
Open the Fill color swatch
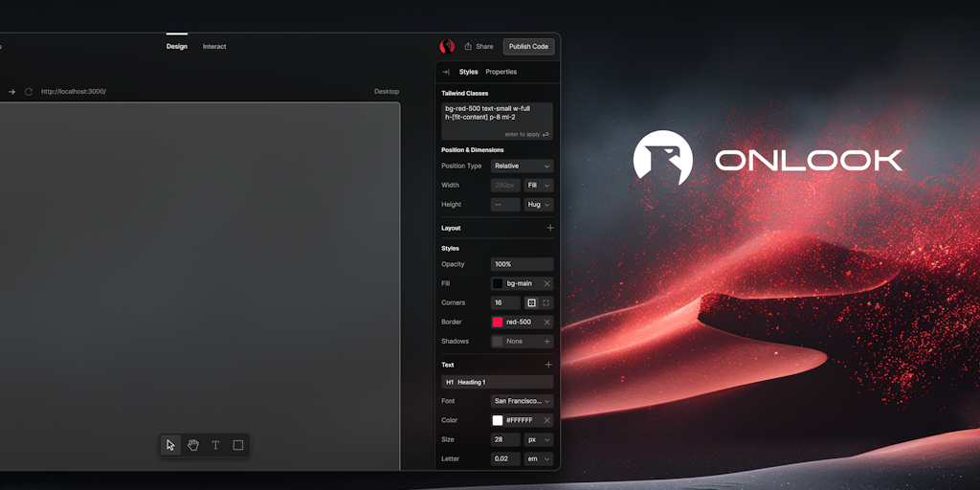[x=498, y=283]
